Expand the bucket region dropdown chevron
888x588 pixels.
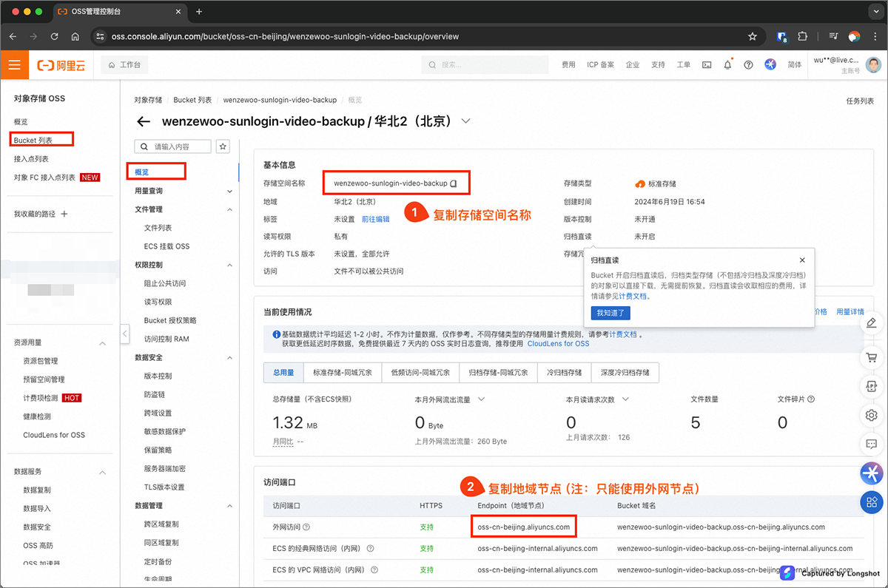pos(465,121)
